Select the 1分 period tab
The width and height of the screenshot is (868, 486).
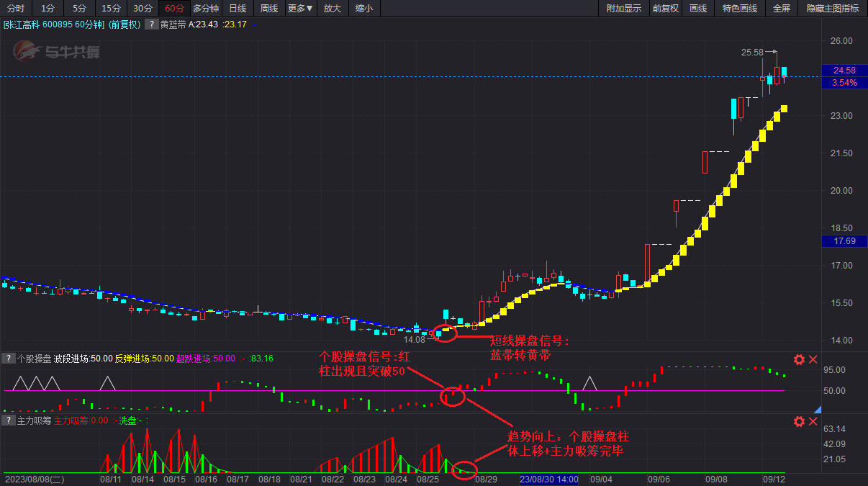48,9
